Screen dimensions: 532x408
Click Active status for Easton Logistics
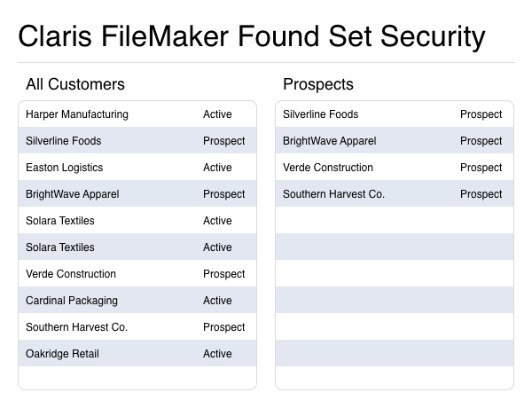click(217, 168)
